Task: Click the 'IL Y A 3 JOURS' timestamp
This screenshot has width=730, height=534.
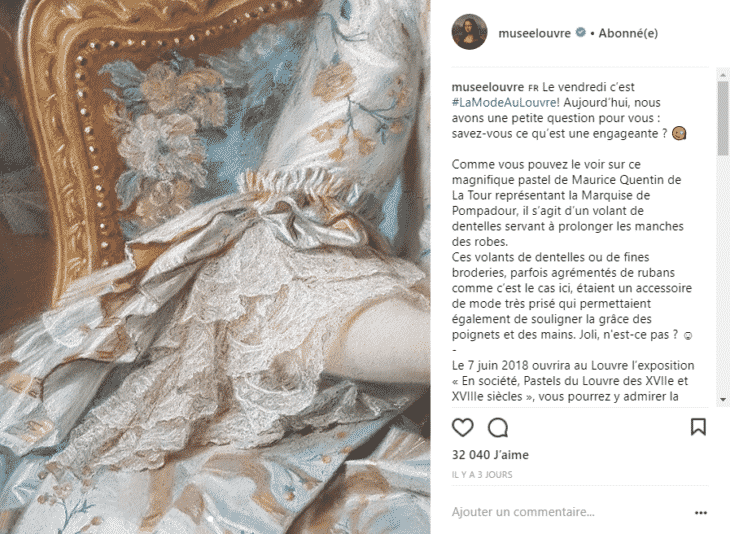Action: 482,475
